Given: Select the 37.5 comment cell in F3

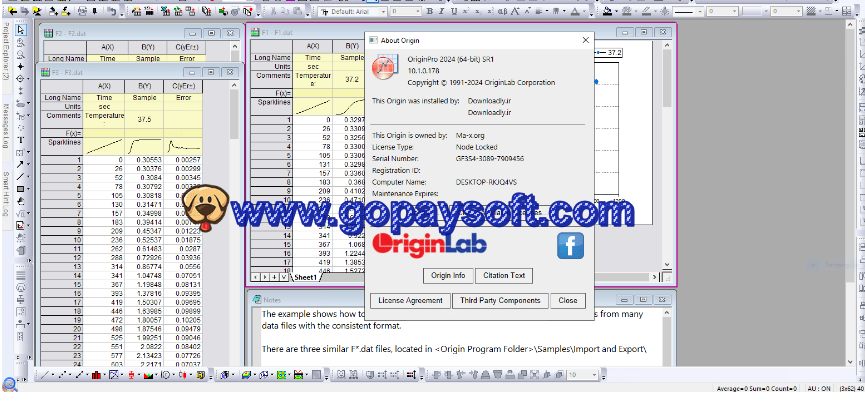Looking at the screenshot, I should [144, 120].
